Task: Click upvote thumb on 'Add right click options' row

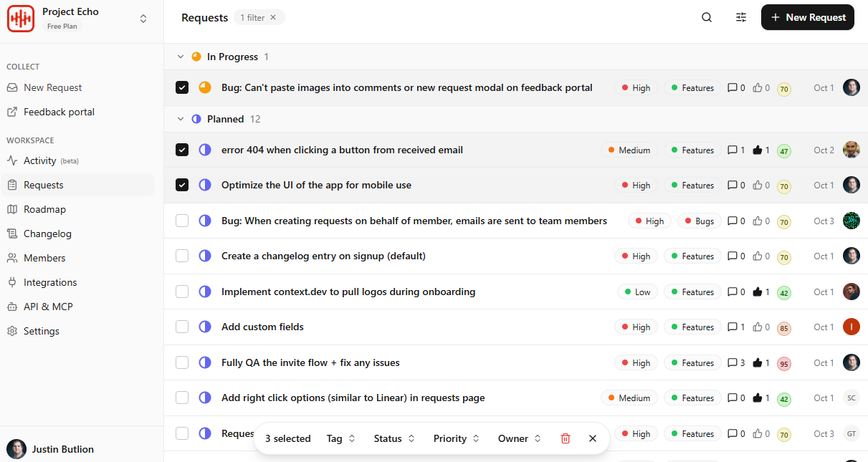Action: point(757,398)
